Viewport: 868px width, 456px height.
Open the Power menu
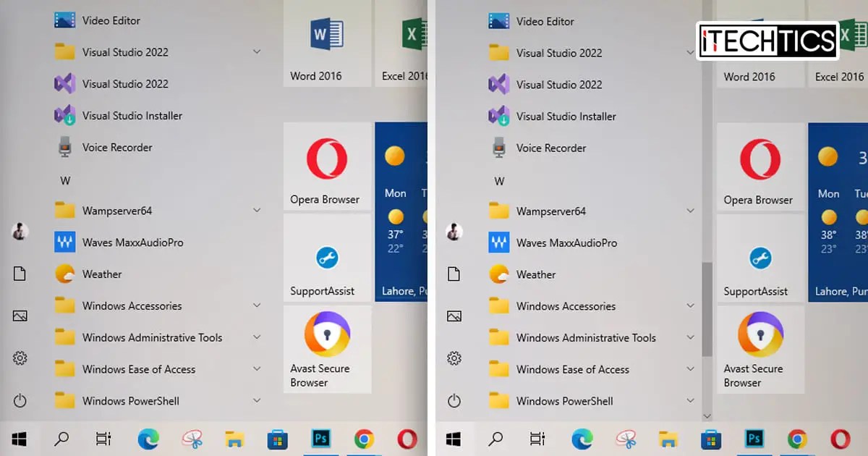20,400
